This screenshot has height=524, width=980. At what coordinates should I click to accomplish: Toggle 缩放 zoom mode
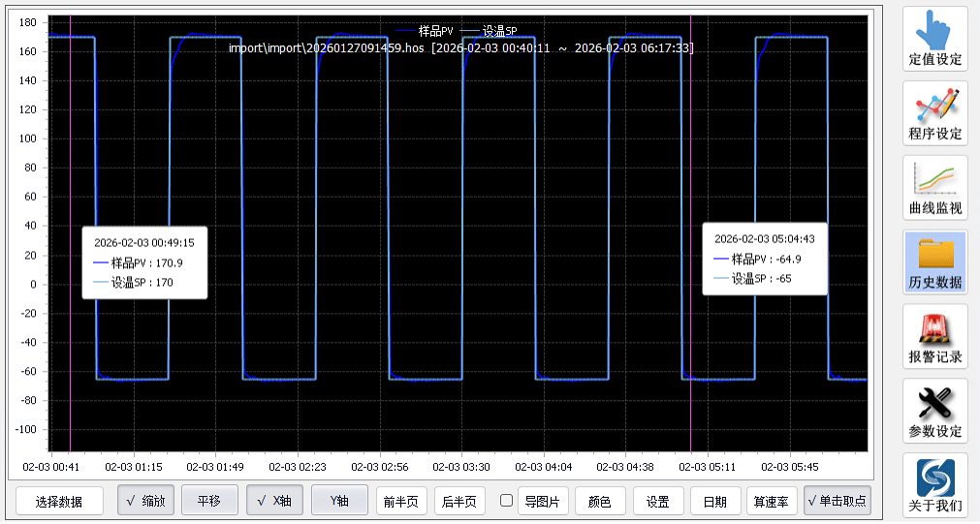coord(145,501)
